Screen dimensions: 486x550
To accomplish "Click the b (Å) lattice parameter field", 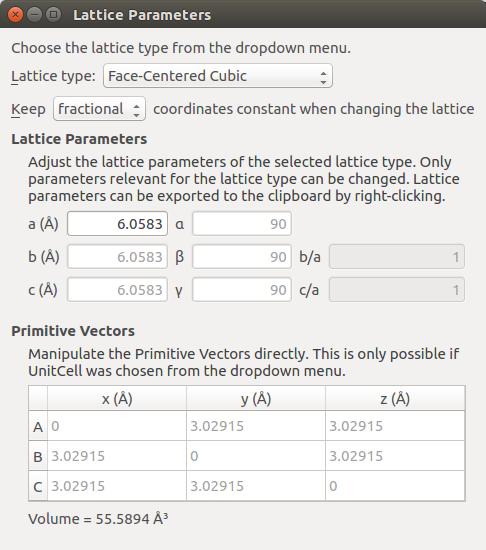I will 117,257.
